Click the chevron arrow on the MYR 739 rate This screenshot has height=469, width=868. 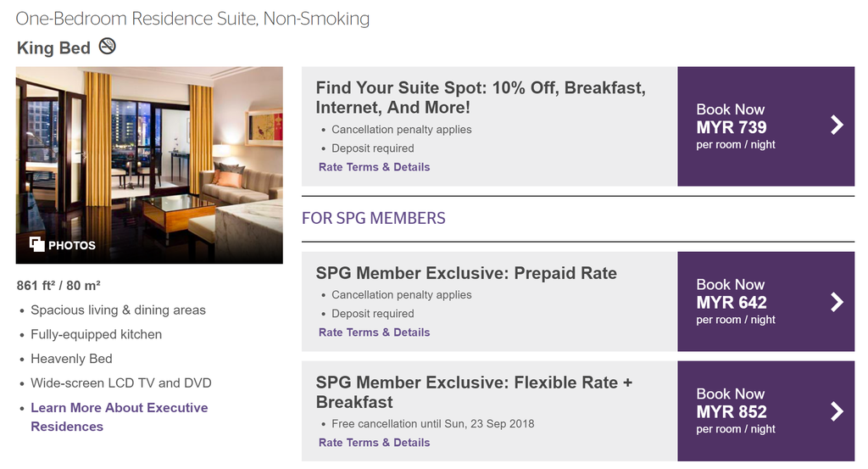(x=837, y=126)
